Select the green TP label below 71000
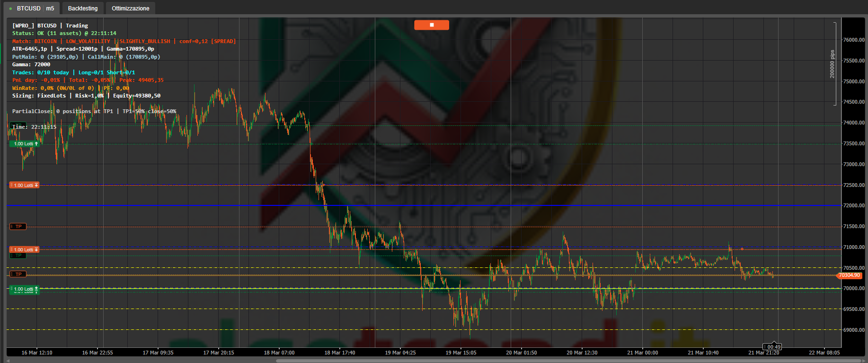The width and height of the screenshot is (868, 363). coord(18,256)
